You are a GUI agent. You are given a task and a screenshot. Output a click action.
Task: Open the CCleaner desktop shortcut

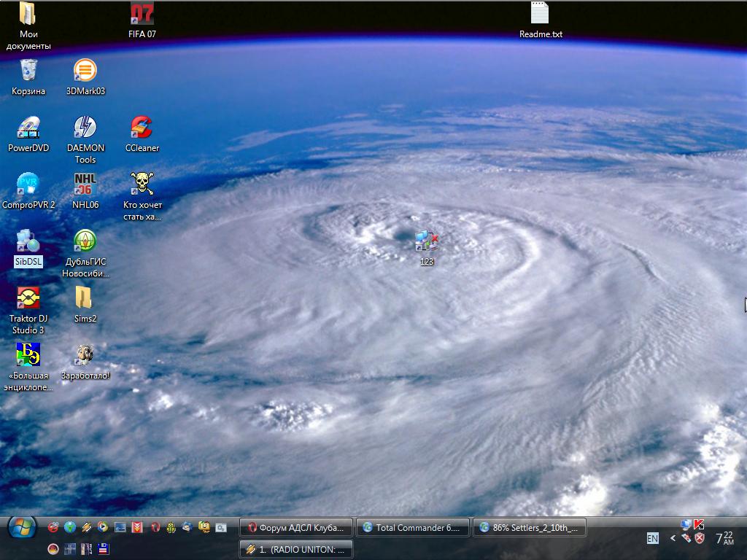pyautogui.click(x=142, y=128)
